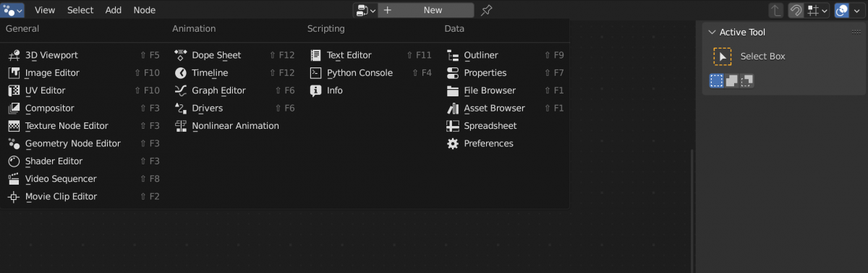Click the New node tree button
Image resolution: width=868 pixels, height=273 pixels.
point(426,10)
